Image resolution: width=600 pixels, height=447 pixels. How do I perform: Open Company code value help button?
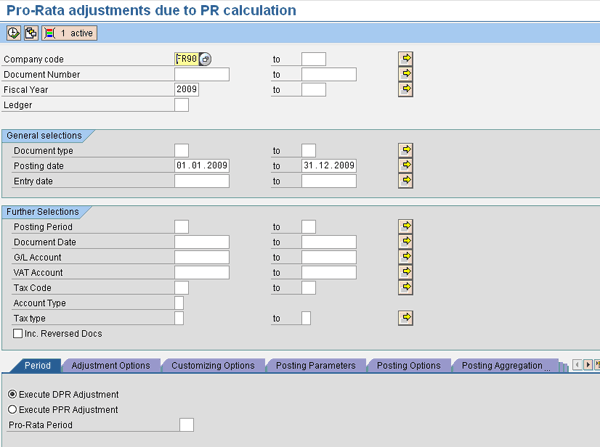pos(205,59)
